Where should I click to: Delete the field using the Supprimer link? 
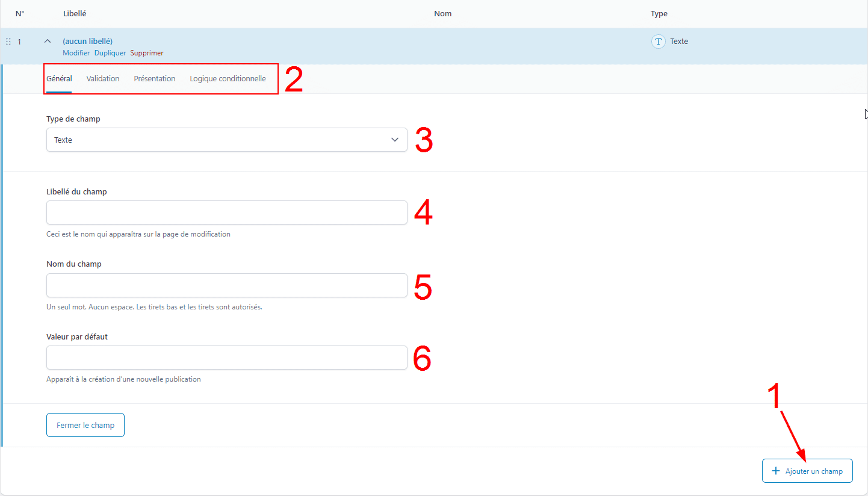click(147, 53)
